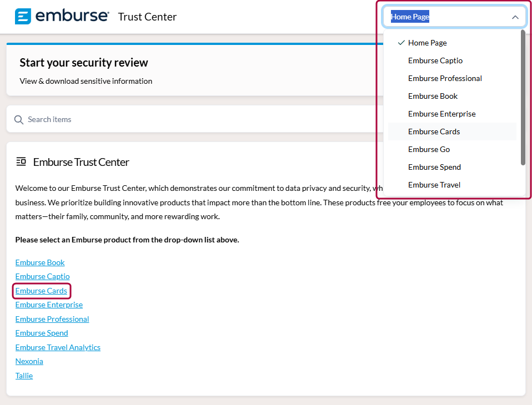Image resolution: width=532 pixels, height=405 pixels.
Task: Open the Tallie link
Action: click(x=24, y=376)
